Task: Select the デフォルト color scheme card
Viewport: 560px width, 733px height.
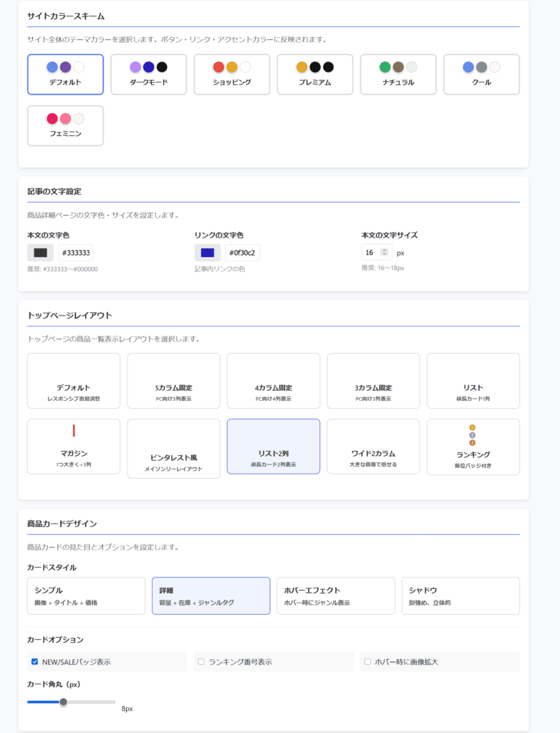Action: click(65, 74)
